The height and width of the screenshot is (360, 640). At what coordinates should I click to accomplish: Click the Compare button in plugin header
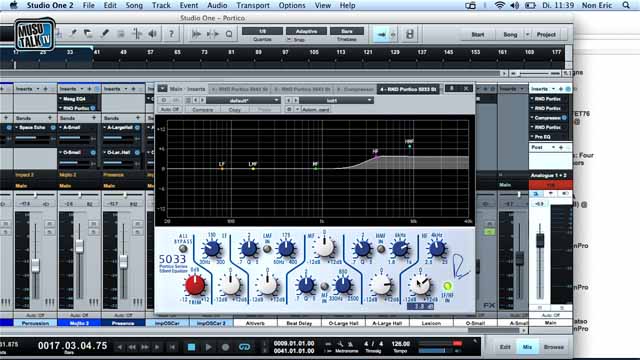[202, 109]
